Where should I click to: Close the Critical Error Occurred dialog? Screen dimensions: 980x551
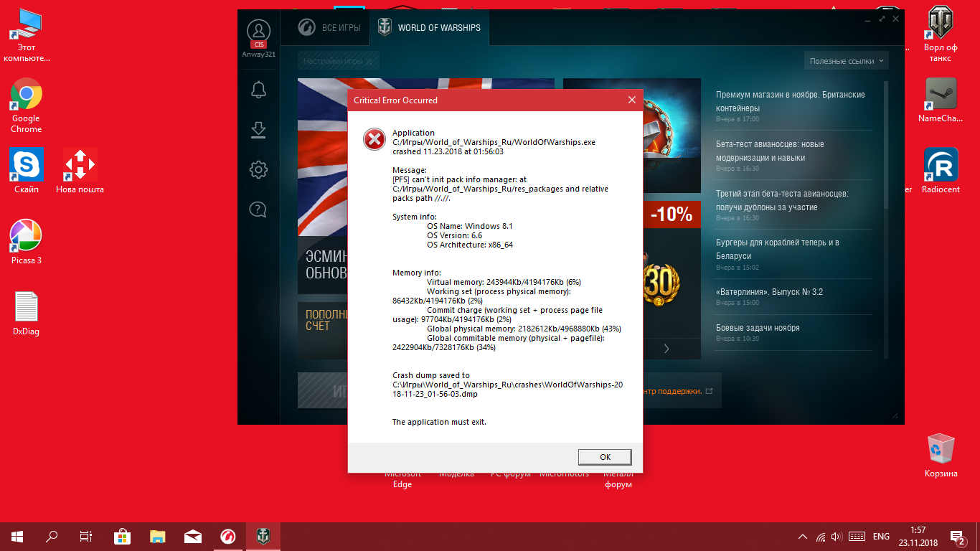(631, 100)
